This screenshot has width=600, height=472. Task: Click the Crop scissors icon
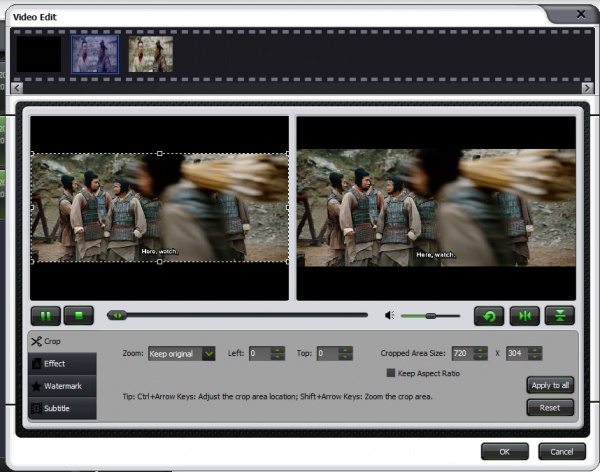click(x=36, y=341)
